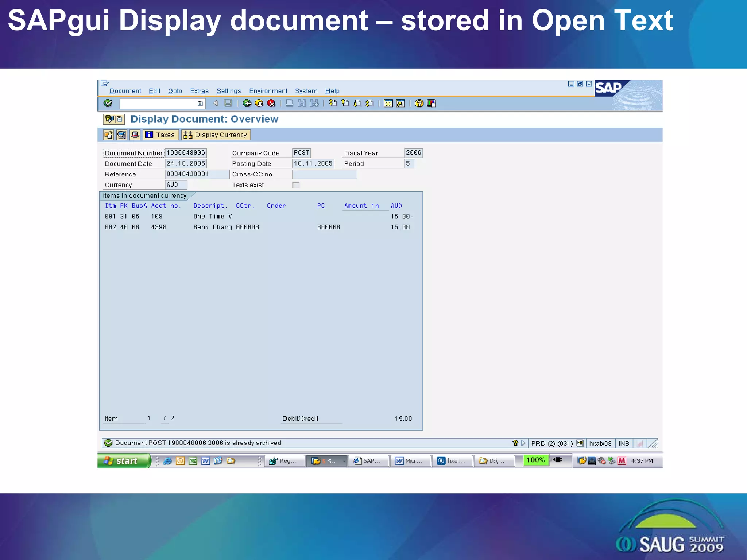Go to Last Page icon
Screen dimensions: 747x560
pos(369,103)
